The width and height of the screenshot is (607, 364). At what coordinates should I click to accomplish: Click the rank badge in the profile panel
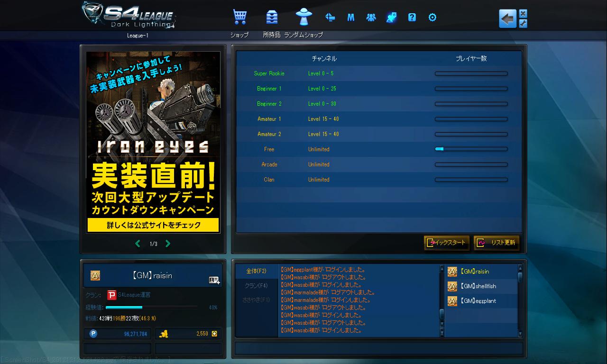click(95, 275)
